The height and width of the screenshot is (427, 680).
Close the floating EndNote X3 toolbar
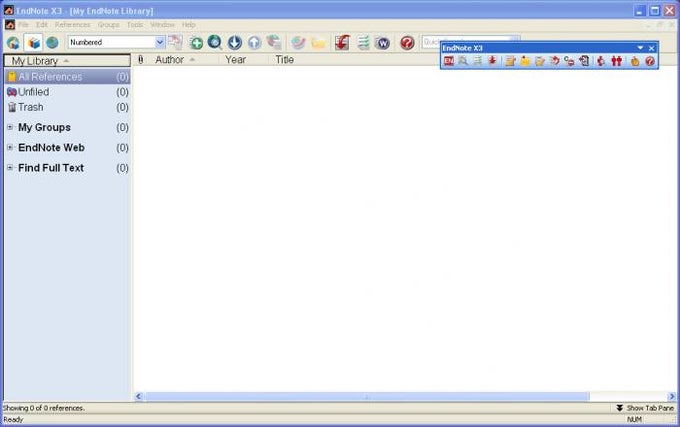click(651, 48)
